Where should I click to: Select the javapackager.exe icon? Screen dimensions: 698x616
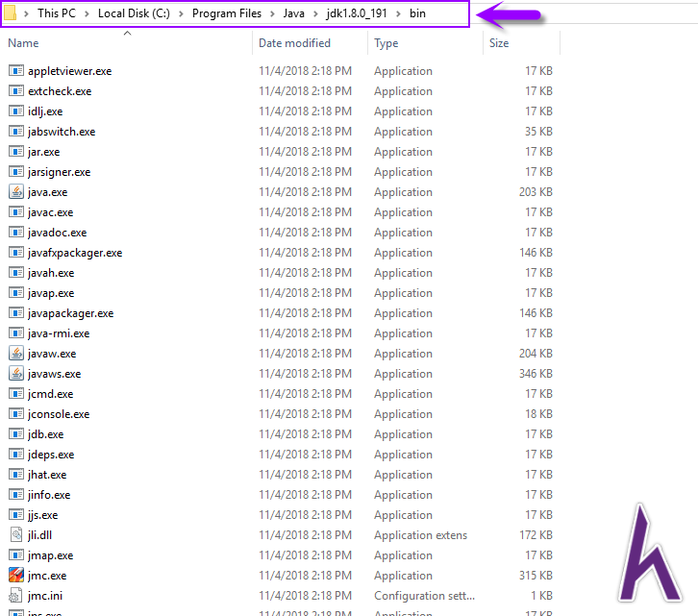pos(16,313)
